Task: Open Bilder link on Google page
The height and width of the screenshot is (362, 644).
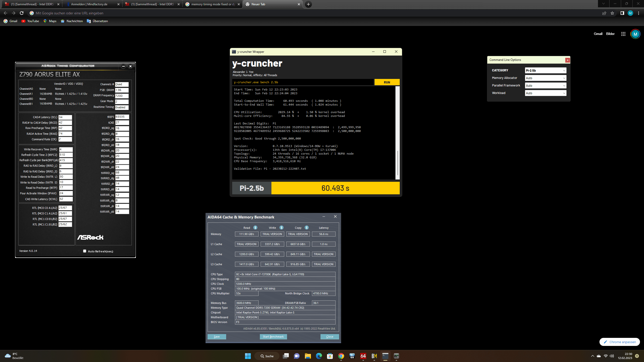Action: 610,34
